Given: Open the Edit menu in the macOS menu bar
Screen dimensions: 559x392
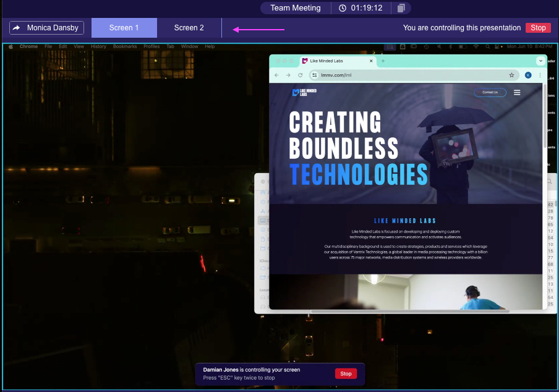Looking at the screenshot, I should pos(62,46).
